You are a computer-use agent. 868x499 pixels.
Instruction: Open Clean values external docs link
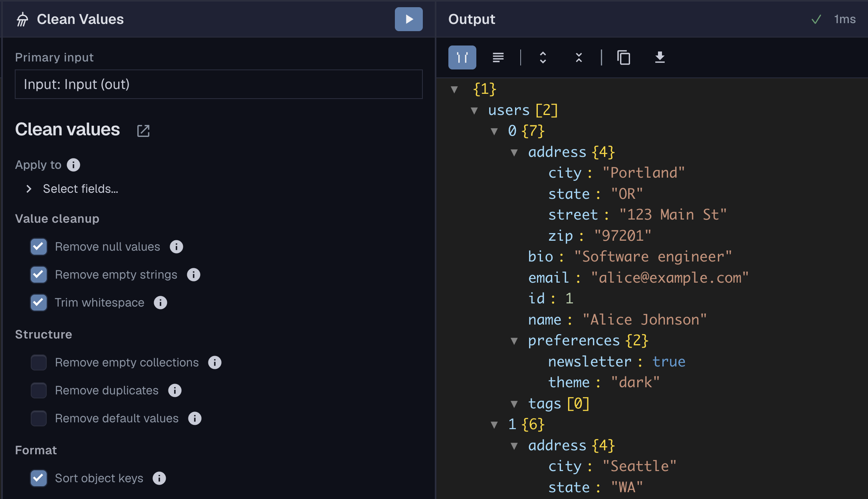(x=143, y=131)
